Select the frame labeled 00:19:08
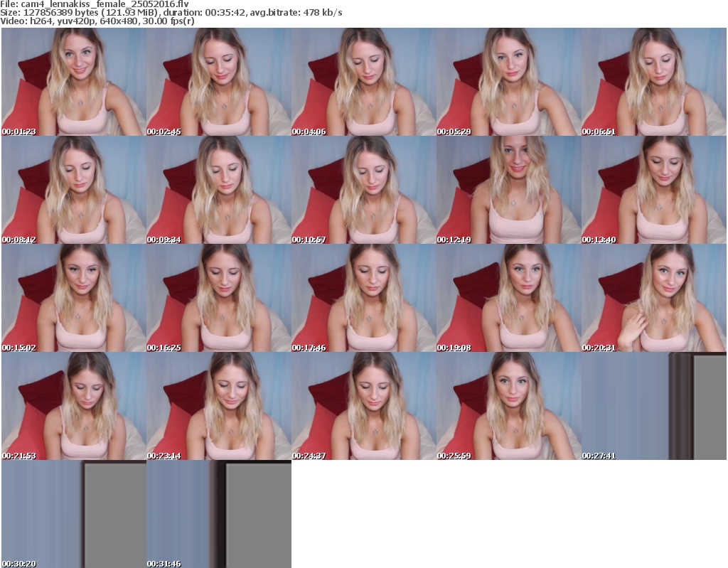Viewport: 728px width, 568px height. click(x=508, y=298)
